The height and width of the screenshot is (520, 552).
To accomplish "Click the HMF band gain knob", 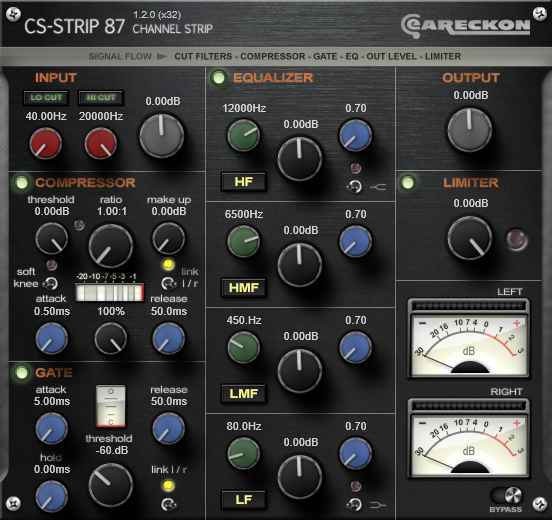I will coord(300,265).
